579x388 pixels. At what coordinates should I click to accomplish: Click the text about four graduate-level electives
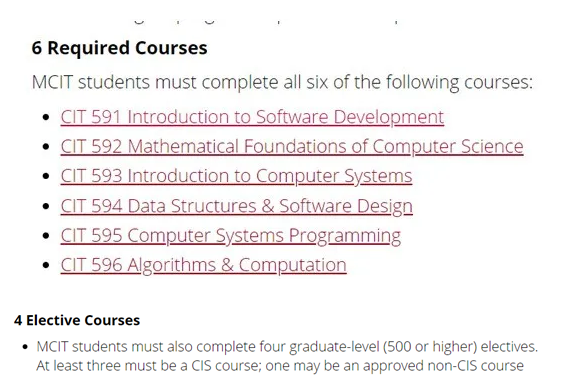287,347
